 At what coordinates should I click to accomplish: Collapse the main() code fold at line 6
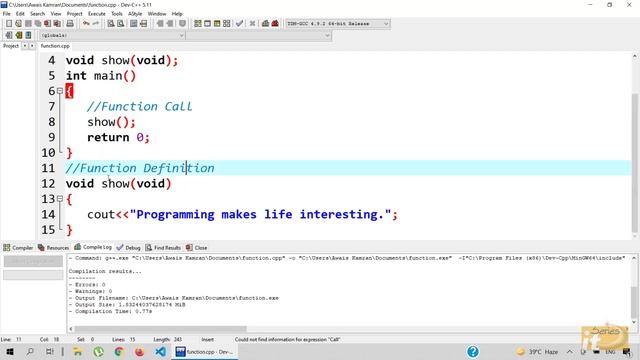[60, 91]
